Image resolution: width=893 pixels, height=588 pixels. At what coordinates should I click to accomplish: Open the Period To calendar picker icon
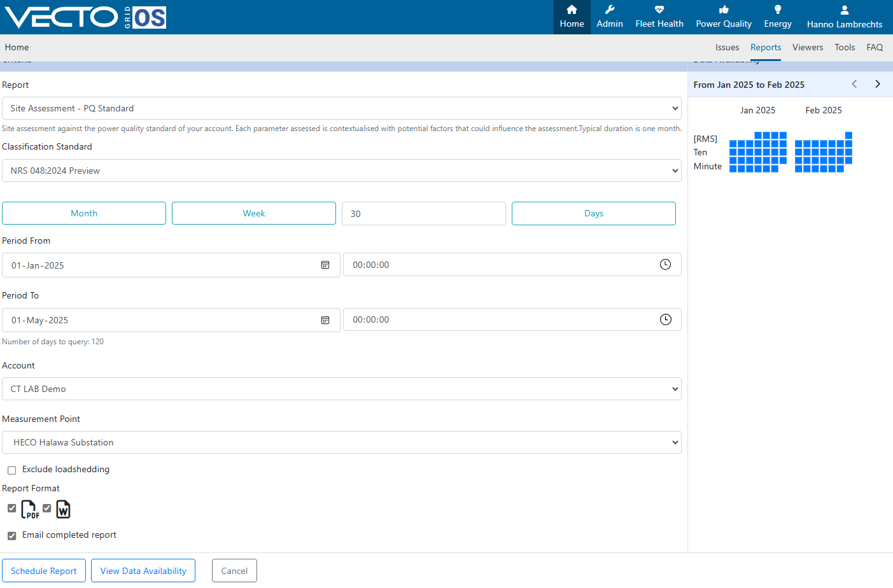[x=325, y=320]
